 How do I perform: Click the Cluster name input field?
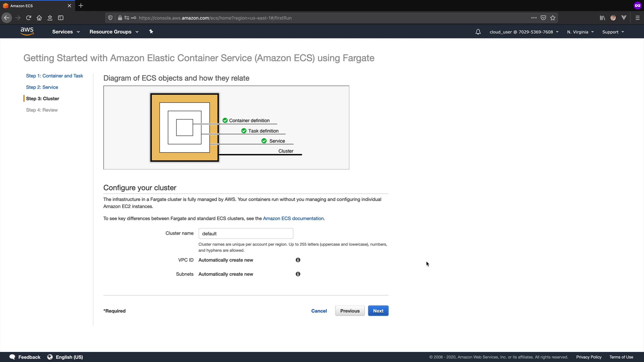click(246, 234)
